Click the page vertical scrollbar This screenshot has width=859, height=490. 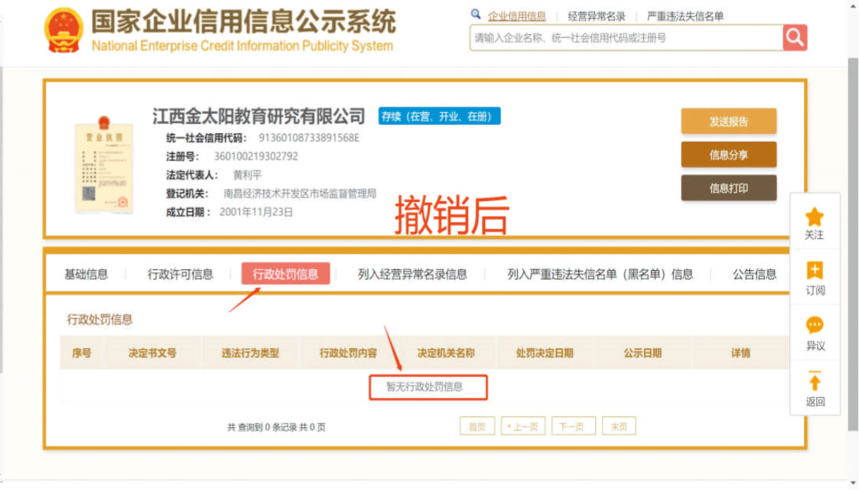pos(853,244)
